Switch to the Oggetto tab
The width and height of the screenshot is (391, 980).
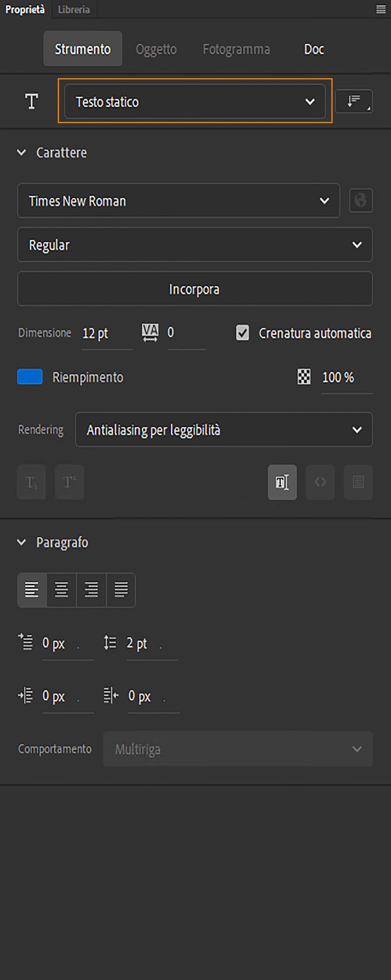156,49
